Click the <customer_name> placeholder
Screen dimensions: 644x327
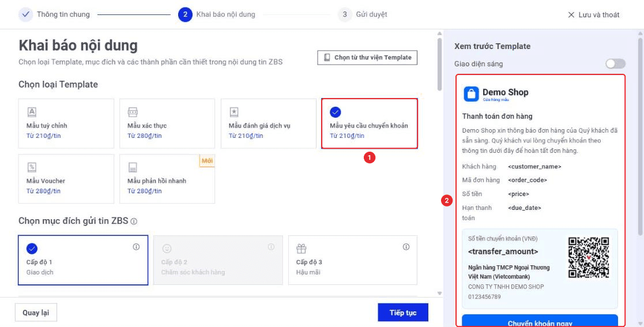[x=534, y=167]
